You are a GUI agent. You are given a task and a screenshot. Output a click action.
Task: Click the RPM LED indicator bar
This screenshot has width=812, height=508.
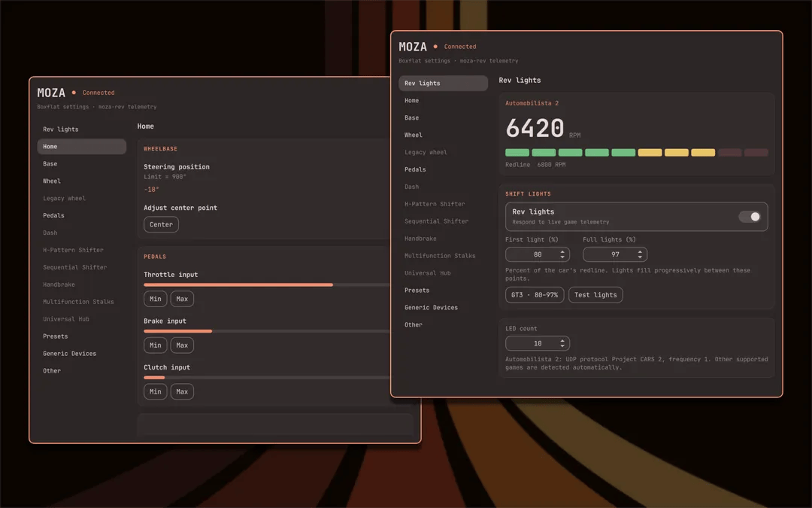coord(637,152)
